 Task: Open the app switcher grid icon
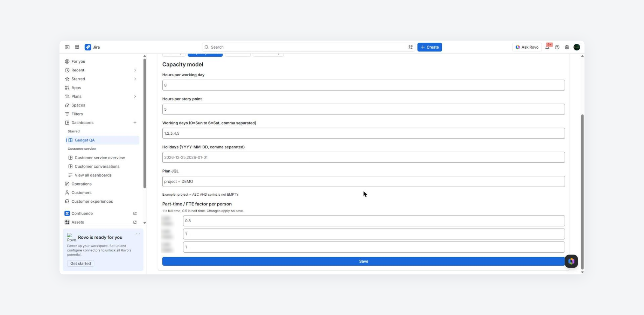(77, 47)
